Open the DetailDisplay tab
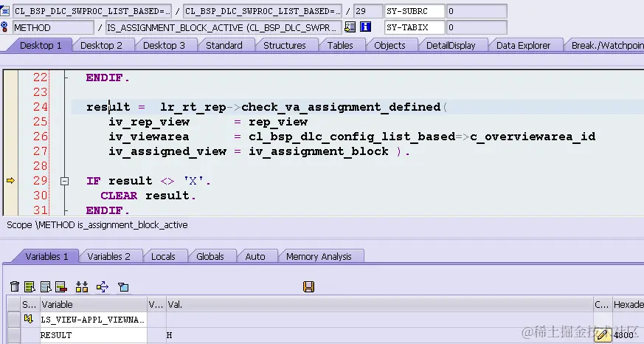 tap(451, 45)
